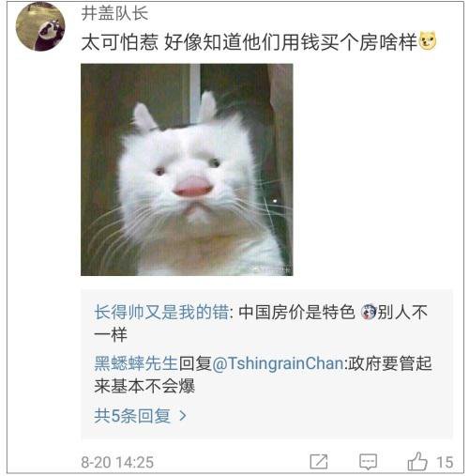
Task: Tap the doge emoji after 啥样
Action: point(428,41)
